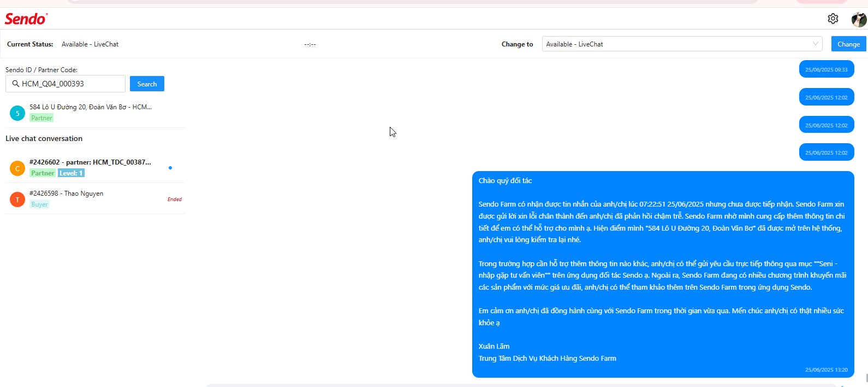
Task: Select the teal avatar numbered 5
Action: coord(17,113)
